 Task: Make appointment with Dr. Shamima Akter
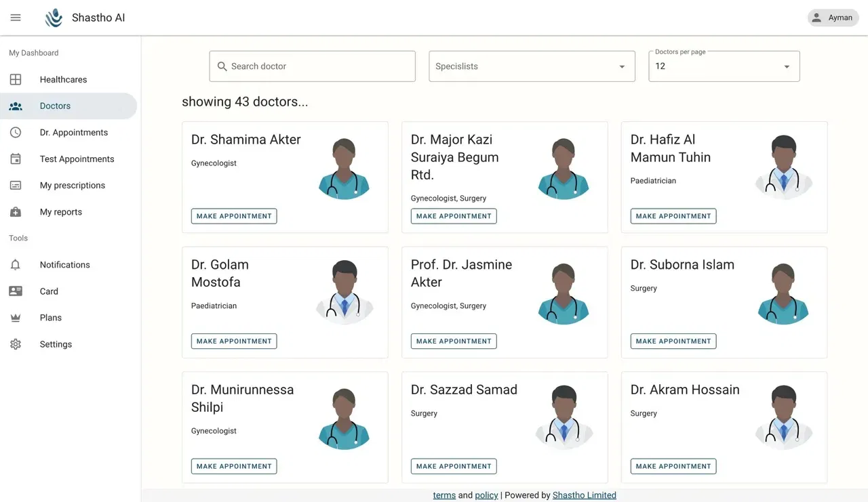coord(234,216)
